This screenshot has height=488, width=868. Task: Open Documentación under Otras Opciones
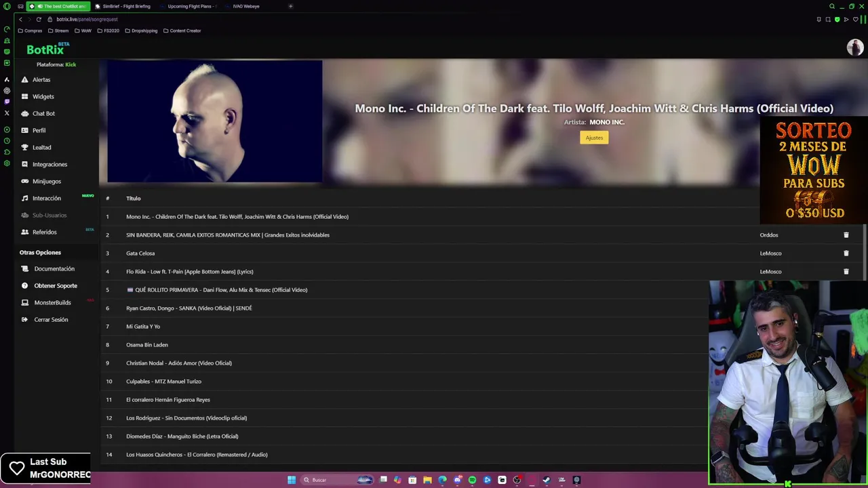[x=54, y=268]
